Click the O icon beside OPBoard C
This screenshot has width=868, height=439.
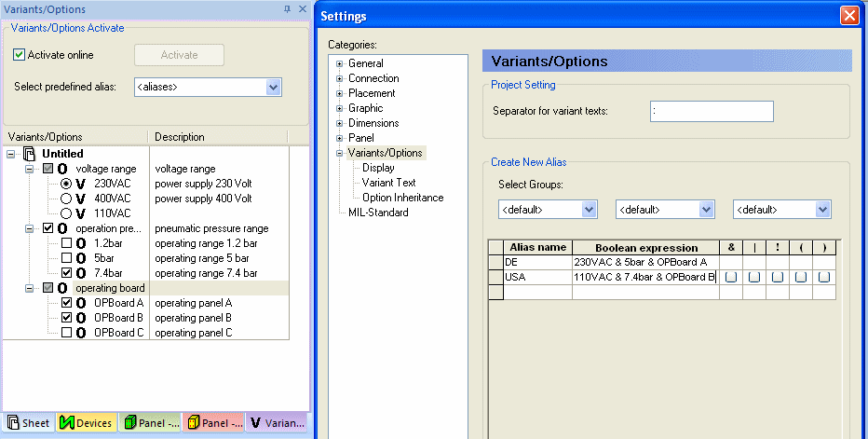pos(81,333)
